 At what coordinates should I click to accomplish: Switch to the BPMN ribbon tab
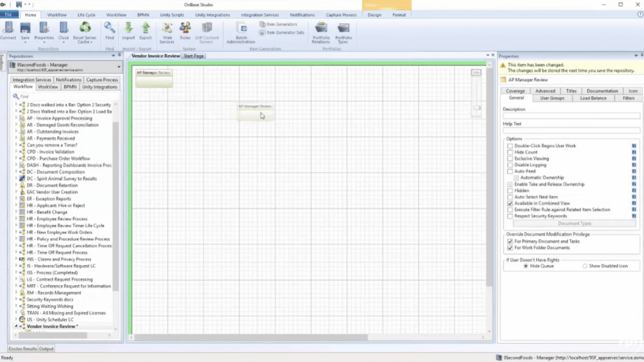[x=143, y=15]
